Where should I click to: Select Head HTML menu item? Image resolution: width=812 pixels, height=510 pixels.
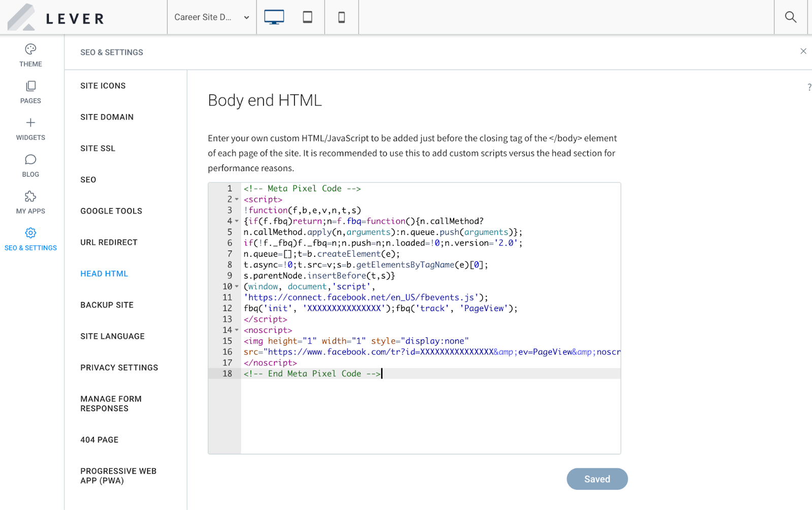tap(104, 274)
